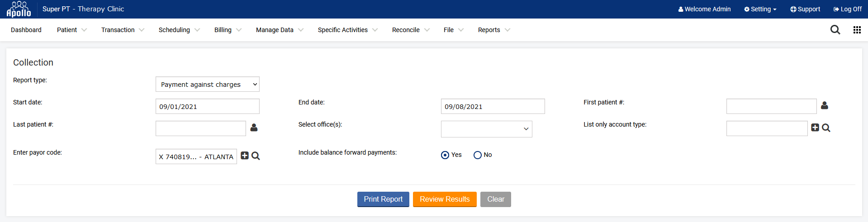
Task: Open the Report type dropdown
Action: click(207, 84)
